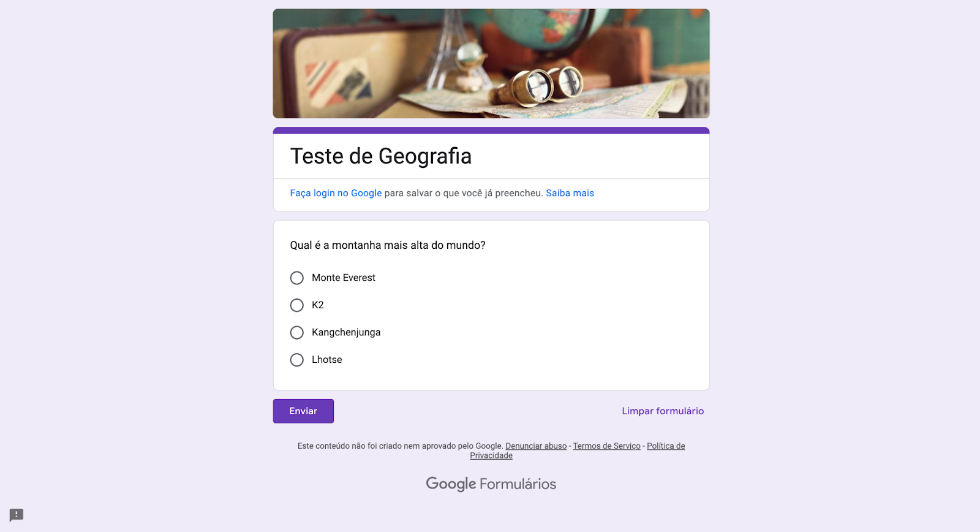The height and width of the screenshot is (532, 980).
Task: View the Termos de Serviço page
Action: click(606, 446)
